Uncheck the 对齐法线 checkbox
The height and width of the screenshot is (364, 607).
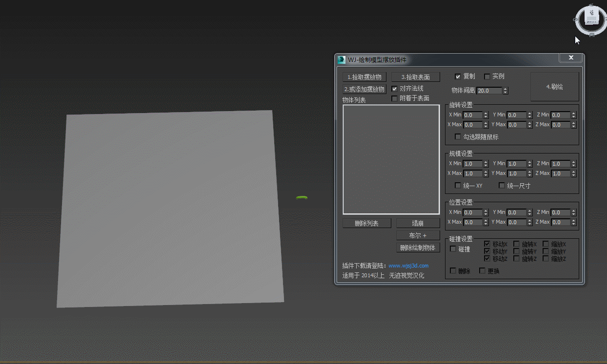[395, 89]
